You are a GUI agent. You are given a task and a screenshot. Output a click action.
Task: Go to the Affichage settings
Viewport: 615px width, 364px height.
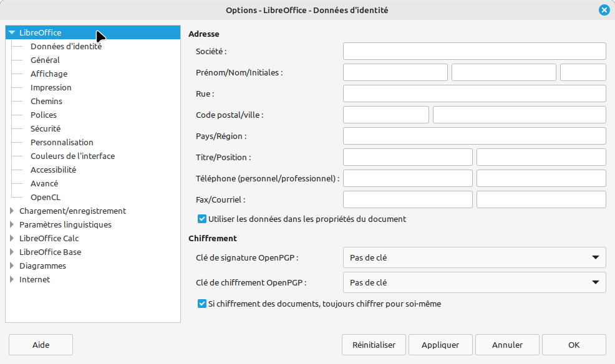pyautogui.click(x=49, y=74)
